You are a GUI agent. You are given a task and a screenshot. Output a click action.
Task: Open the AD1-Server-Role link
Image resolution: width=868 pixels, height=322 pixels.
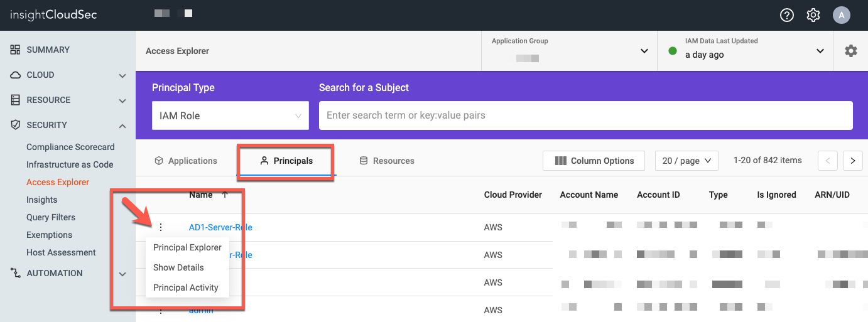pyautogui.click(x=220, y=227)
